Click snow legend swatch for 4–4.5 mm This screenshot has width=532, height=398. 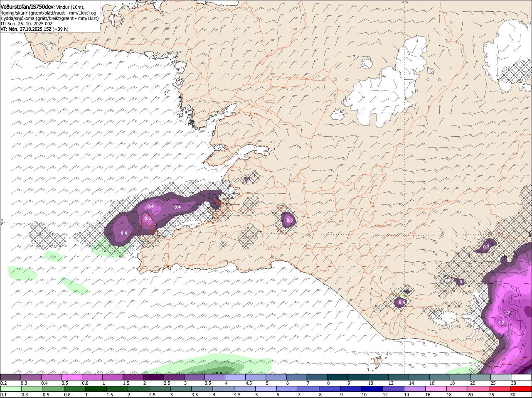tap(235, 377)
